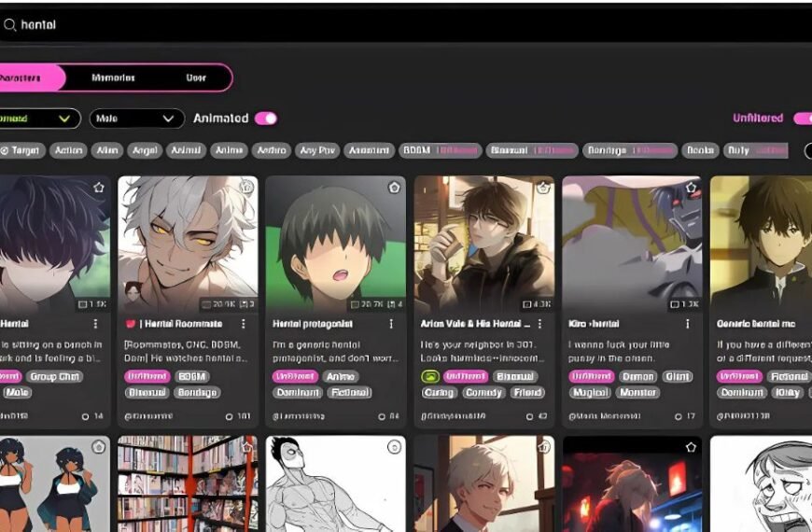
Task: Click the like count icon on Roommate card
Action: pos(229,416)
